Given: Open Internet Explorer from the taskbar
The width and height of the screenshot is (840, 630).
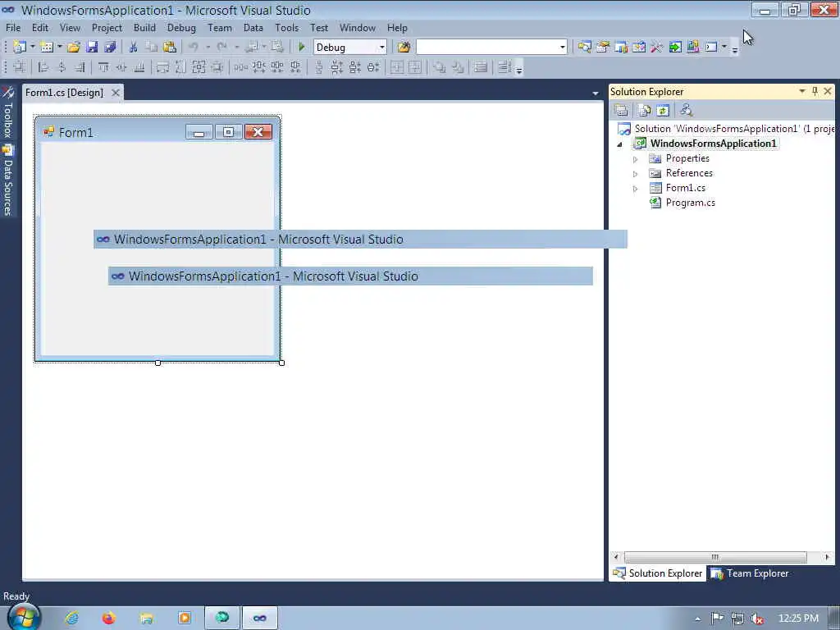Looking at the screenshot, I should [x=72, y=619].
